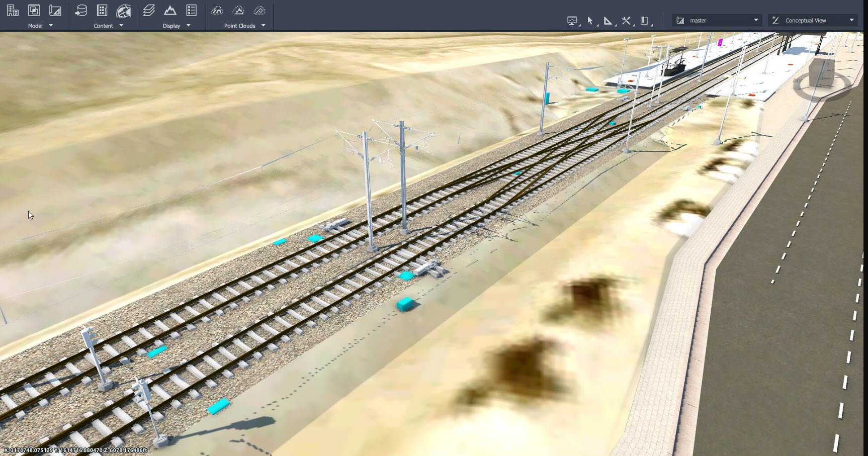Activate the selection arrow tool

point(590,20)
